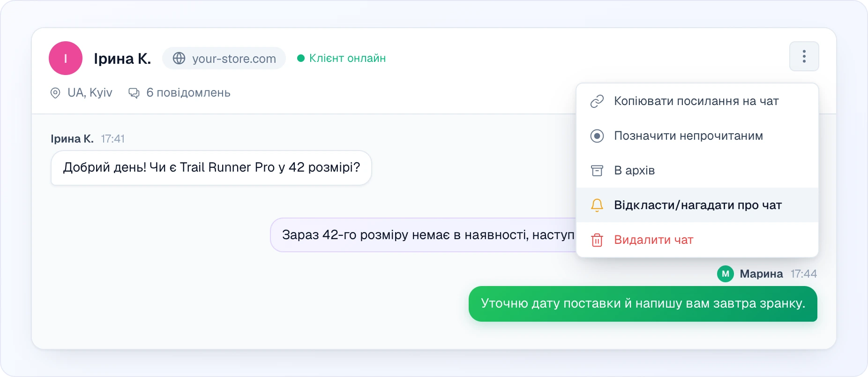
Task: Click the pink Ірина К. avatar
Action: click(66, 58)
